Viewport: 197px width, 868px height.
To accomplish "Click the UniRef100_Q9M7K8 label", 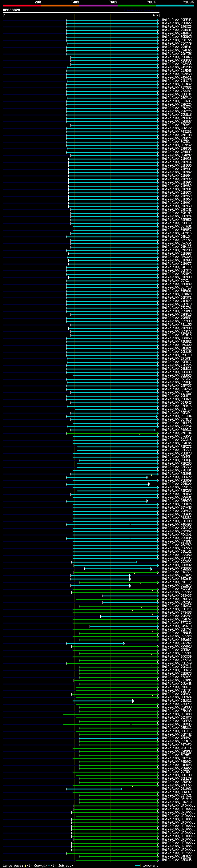I will tap(177, 528).
